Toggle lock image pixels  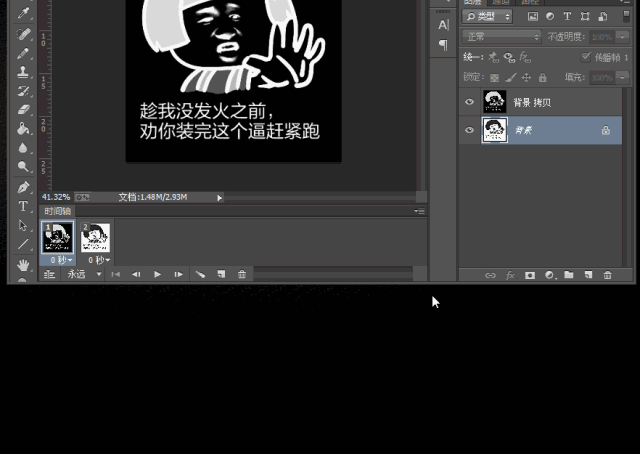point(511,77)
